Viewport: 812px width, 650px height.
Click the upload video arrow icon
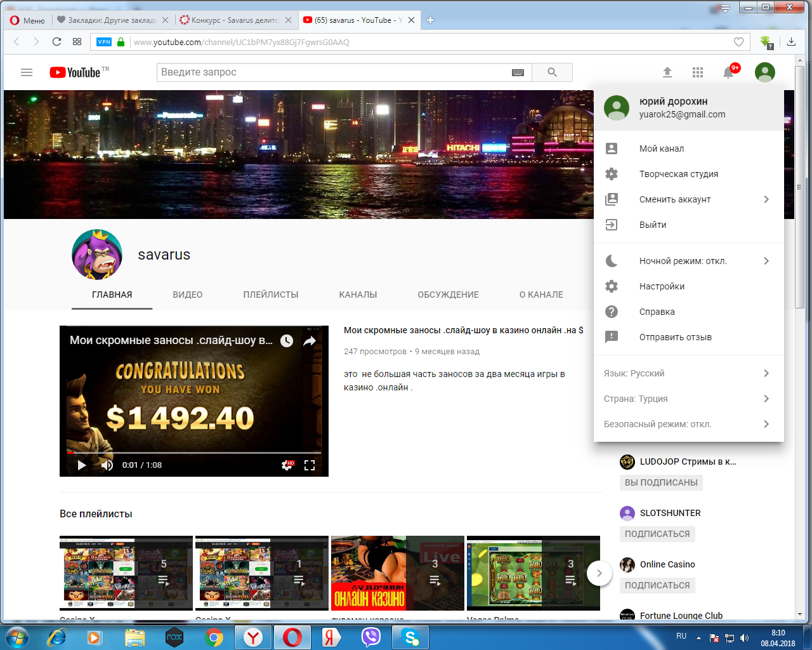pos(667,72)
